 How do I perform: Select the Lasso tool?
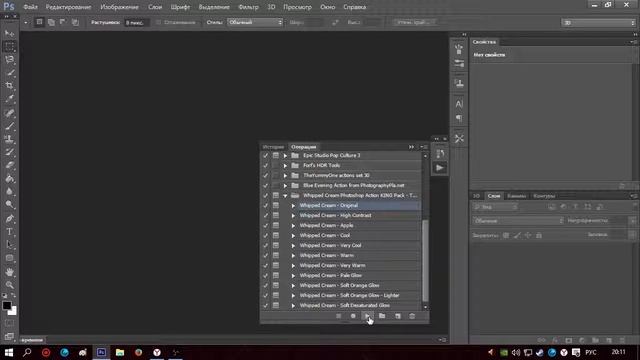9,60
